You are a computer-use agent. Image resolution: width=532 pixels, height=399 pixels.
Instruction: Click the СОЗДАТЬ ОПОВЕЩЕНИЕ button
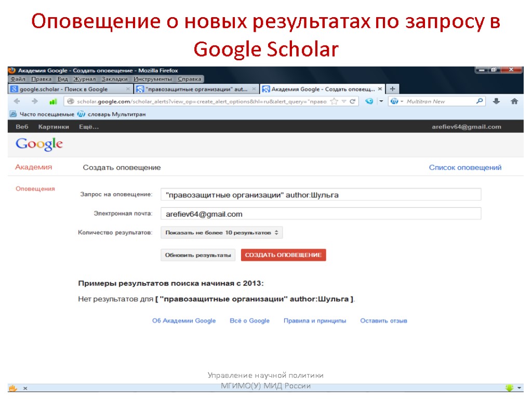[x=283, y=255]
